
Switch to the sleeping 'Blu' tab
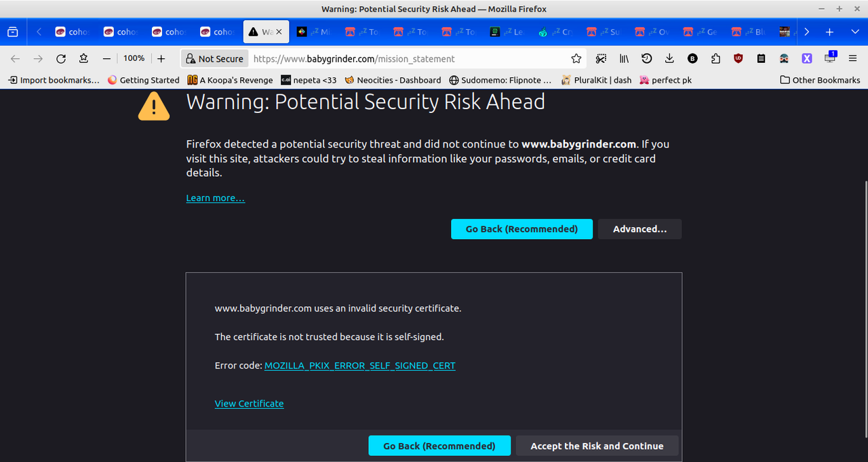(749, 32)
